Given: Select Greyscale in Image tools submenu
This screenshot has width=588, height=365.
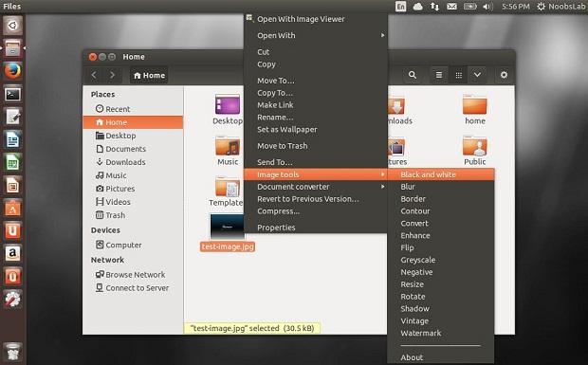Looking at the screenshot, I should [x=441, y=260].
